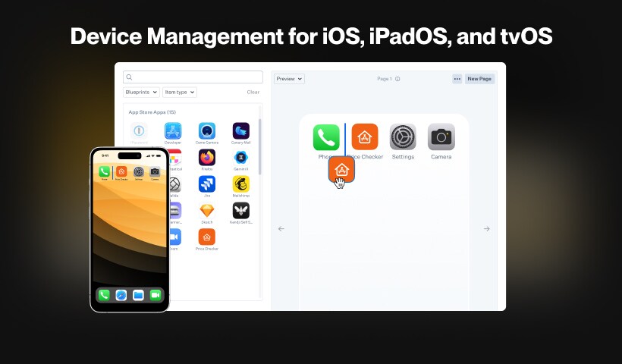Click the info icon next to Page 1
The height and width of the screenshot is (364, 622).
[397, 79]
